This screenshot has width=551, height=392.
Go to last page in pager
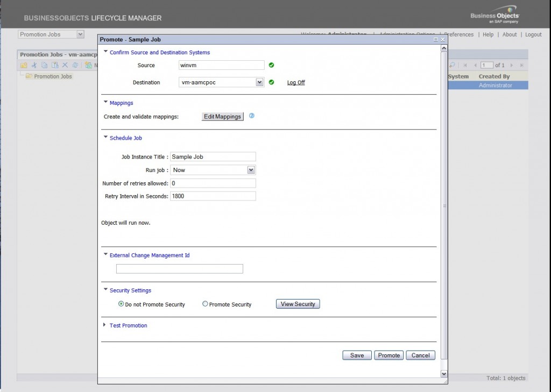[522, 66]
